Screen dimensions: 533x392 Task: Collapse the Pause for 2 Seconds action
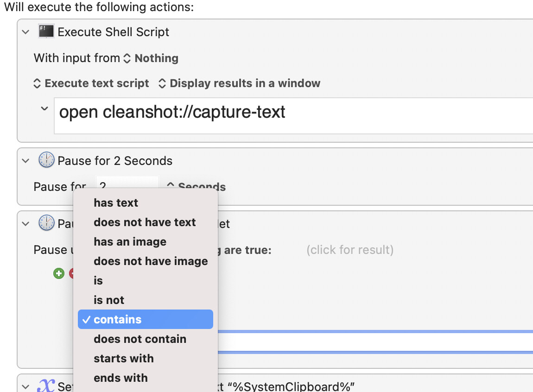25,161
